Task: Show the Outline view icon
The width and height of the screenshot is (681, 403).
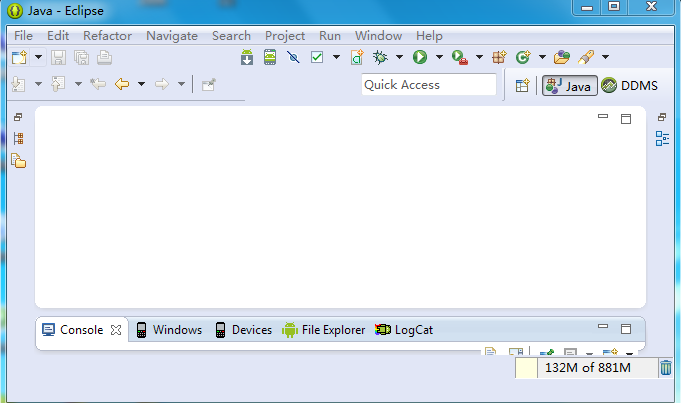Action: (x=662, y=139)
